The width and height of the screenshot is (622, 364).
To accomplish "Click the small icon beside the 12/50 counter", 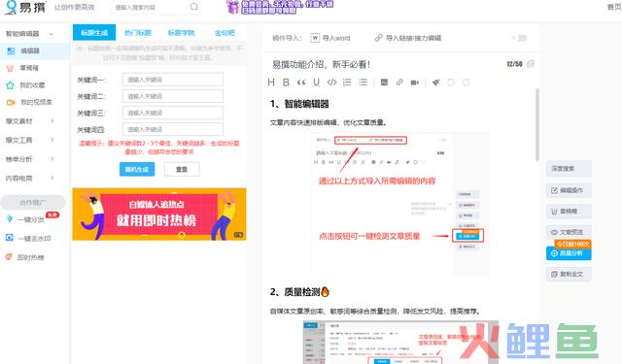I will 531,64.
